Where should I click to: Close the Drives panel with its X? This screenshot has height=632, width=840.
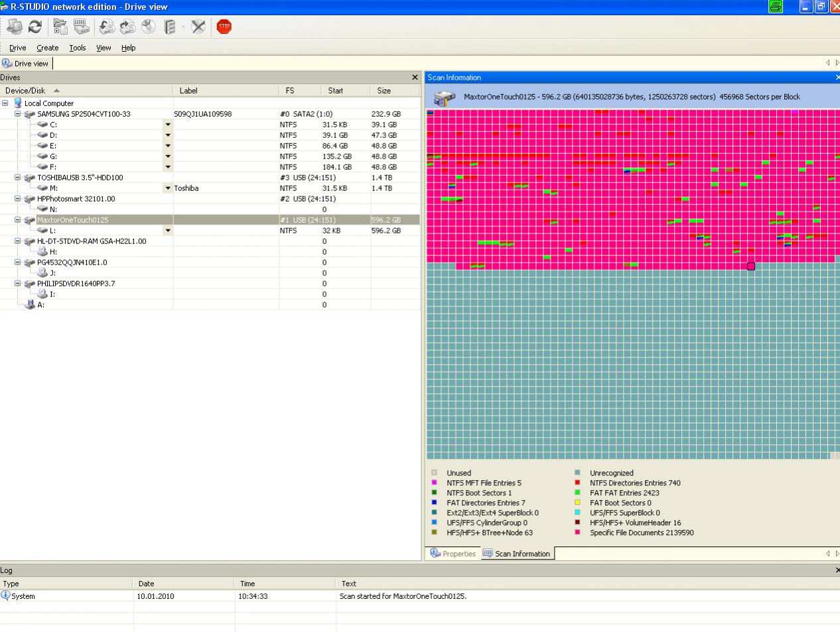[415, 78]
